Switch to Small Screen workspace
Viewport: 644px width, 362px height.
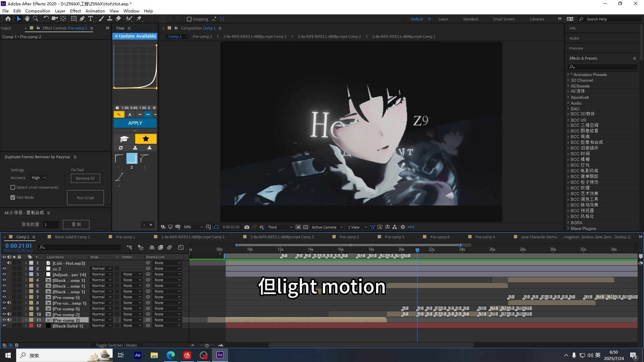click(x=503, y=19)
